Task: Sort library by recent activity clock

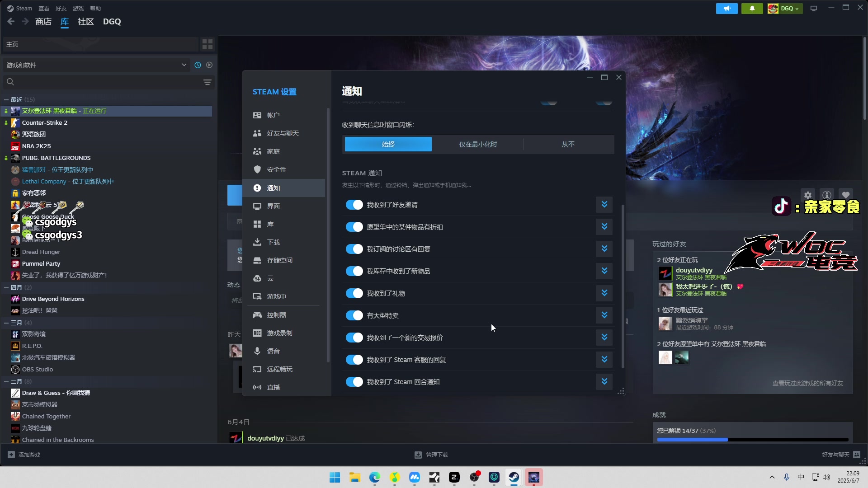Action: 198,65
